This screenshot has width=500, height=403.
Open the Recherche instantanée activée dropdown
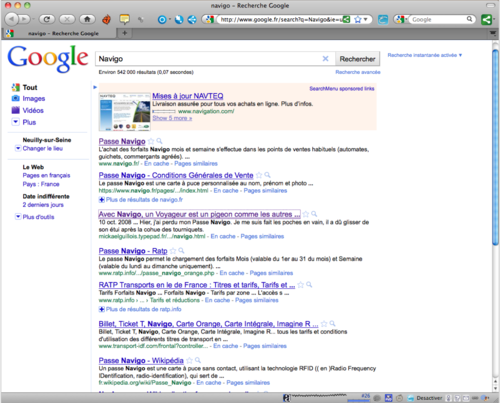pos(425,55)
